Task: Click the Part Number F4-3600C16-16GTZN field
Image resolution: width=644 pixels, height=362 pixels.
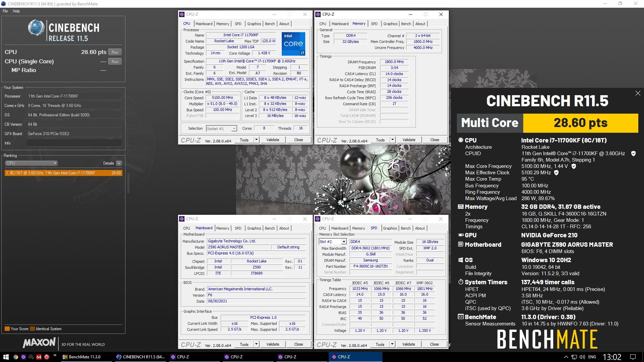Action: click(371, 266)
